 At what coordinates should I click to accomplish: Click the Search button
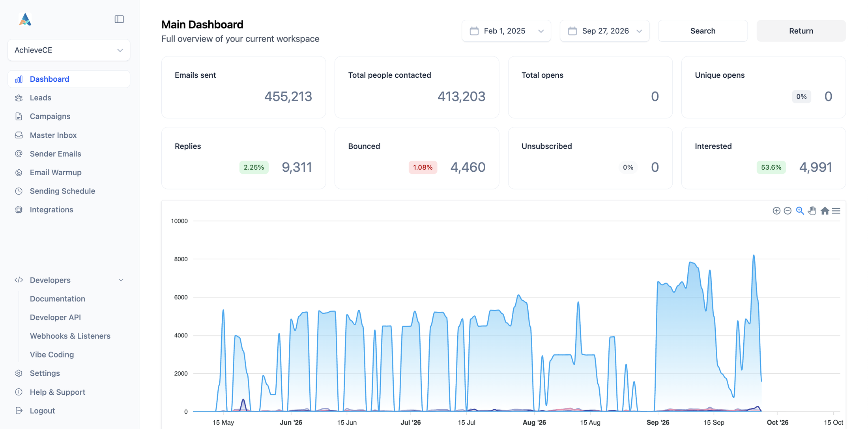[x=703, y=31]
